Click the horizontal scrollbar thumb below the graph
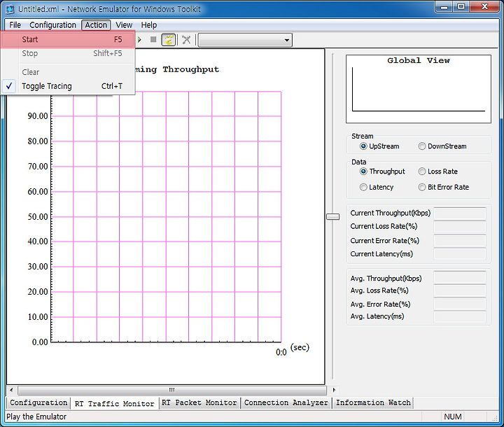504x427 pixels. coord(172,390)
